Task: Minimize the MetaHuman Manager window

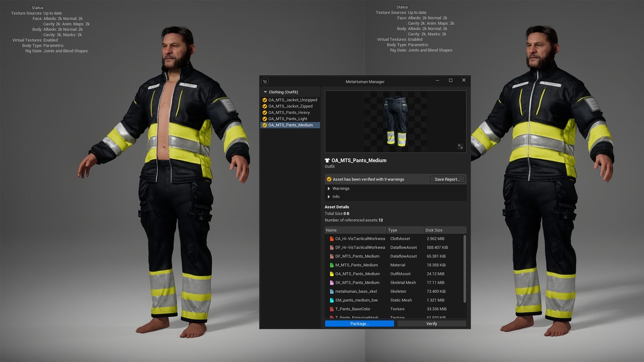Action: coord(437,80)
